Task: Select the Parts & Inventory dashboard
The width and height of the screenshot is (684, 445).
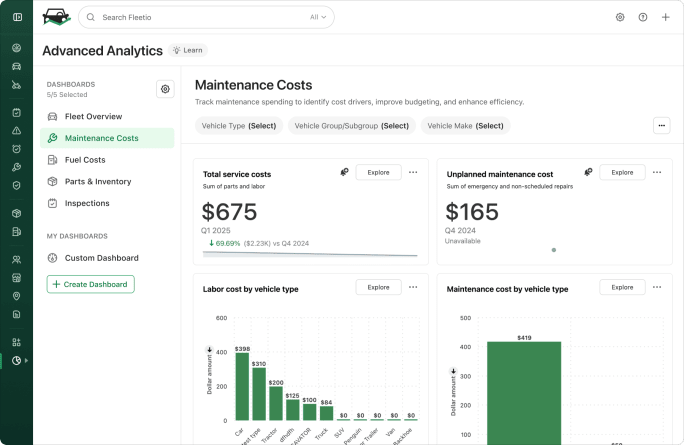Action: 98,182
